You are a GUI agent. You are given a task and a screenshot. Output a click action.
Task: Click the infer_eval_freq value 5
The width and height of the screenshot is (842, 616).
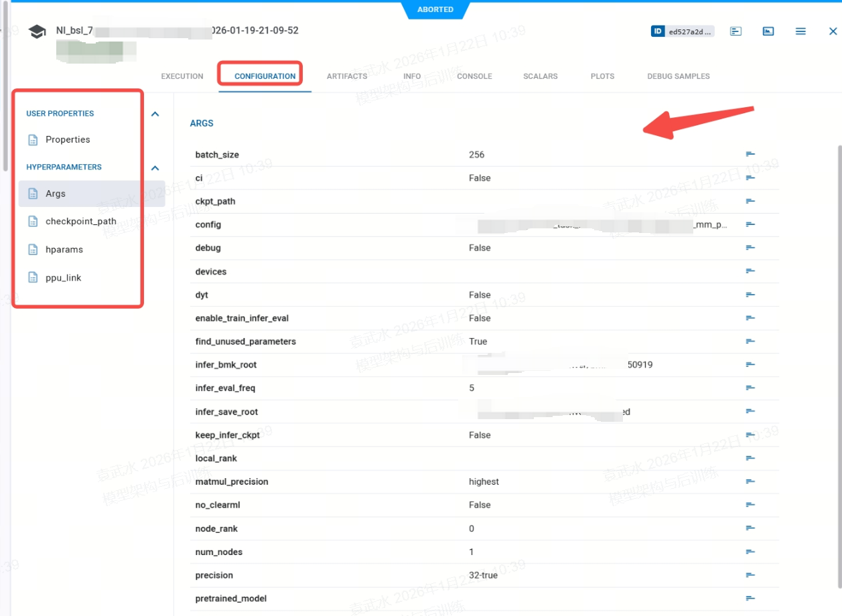[472, 388]
